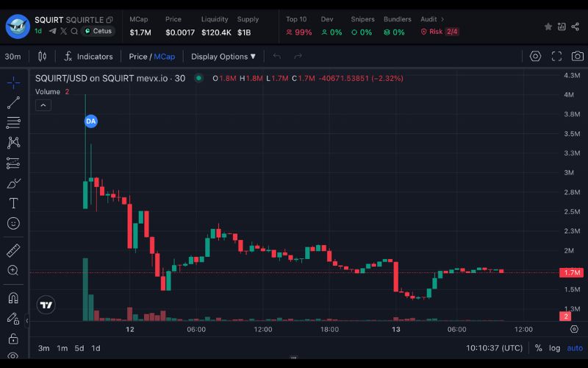Open the token X profile link

click(64, 31)
